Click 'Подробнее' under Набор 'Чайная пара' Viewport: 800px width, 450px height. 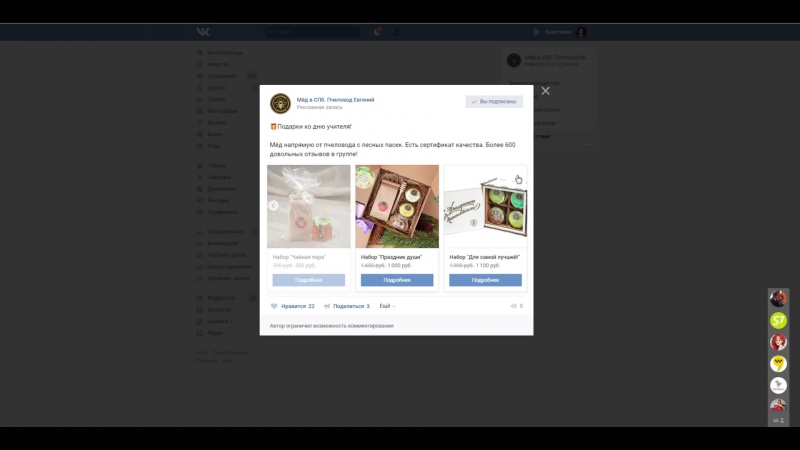click(x=309, y=280)
